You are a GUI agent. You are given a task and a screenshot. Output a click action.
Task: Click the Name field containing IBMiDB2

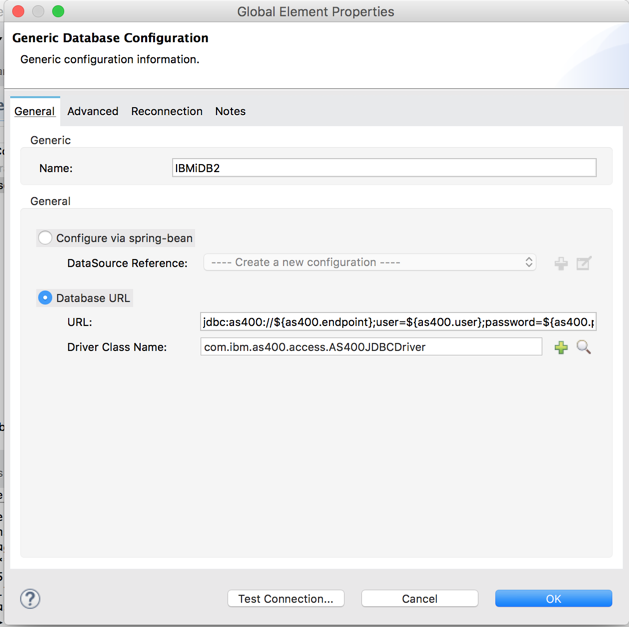point(384,168)
